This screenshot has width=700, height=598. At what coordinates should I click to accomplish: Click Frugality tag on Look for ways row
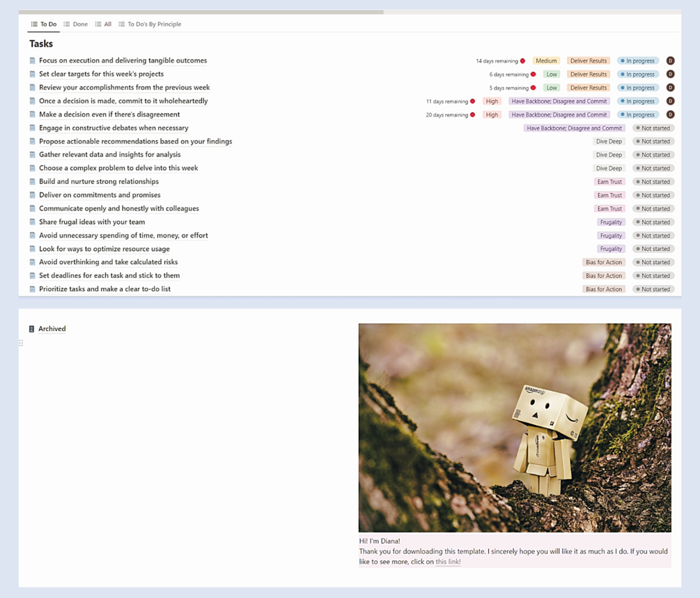click(x=611, y=249)
